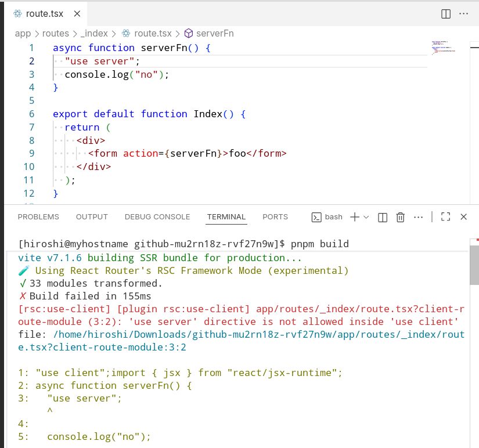Image resolution: width=479 pixels, height=448 pixels.
Task: Kill terminal with trash icon
Action: [400, 217]
